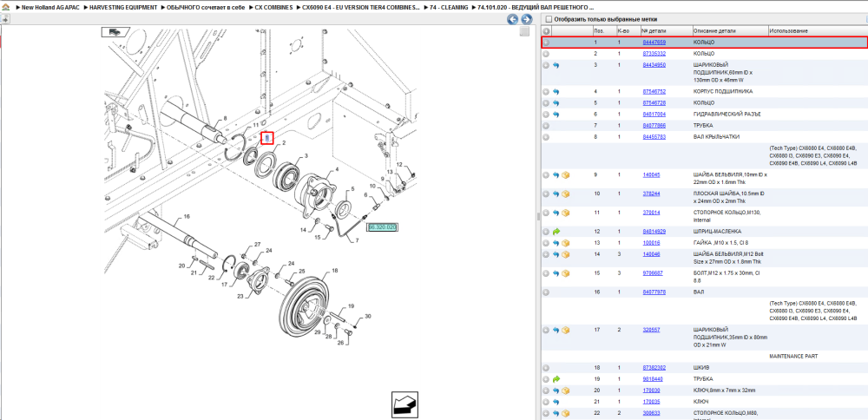Open 74.101.020 breadcrumb item

pos(536,8)
